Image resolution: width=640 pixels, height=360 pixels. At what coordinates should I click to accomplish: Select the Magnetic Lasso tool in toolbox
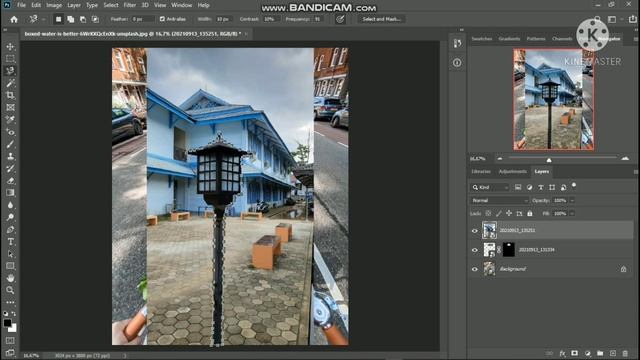click(x=10, y=71)
